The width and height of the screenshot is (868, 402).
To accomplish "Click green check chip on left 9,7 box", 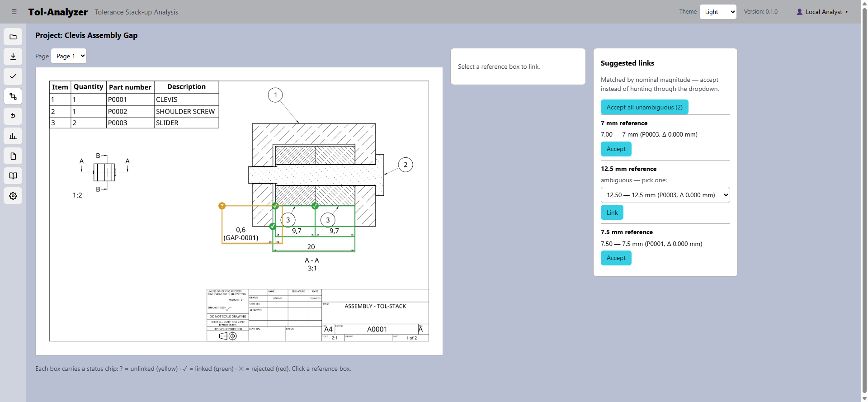I will 275,206.
